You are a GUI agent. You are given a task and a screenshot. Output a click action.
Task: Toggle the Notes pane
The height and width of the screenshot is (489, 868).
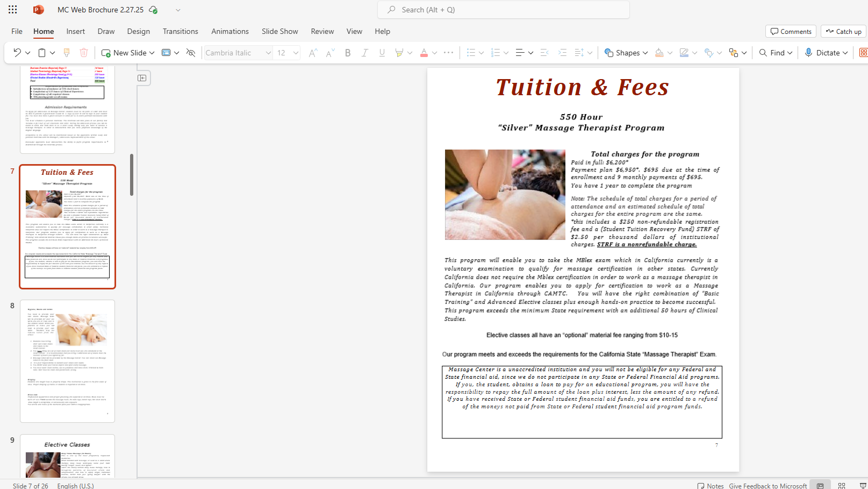pyautogui.click(x=711, y=485)
